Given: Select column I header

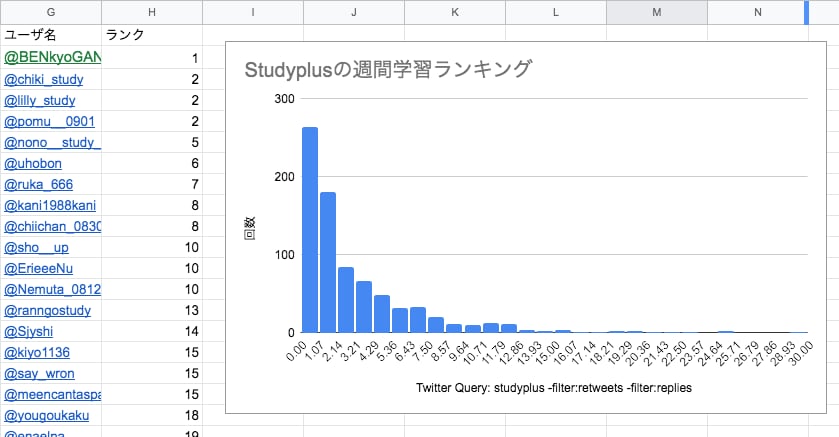Looking at the screenshot, I should (x=253, y=12).
